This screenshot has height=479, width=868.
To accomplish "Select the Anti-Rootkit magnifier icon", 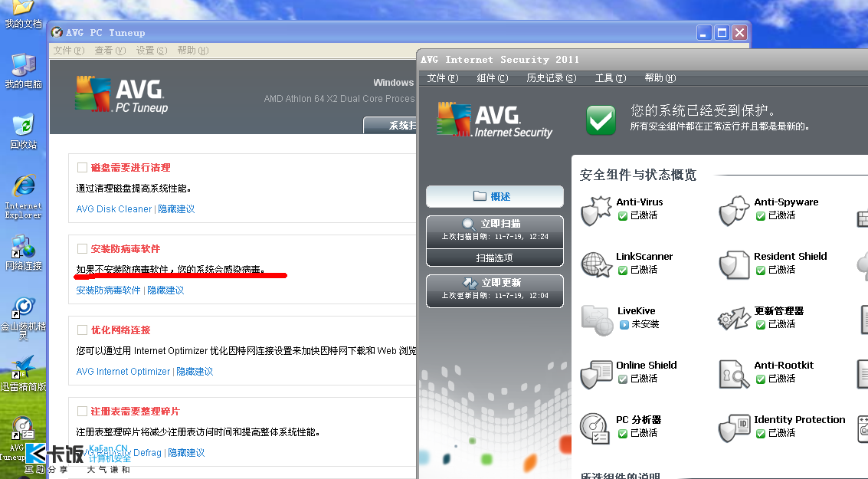I will click(734, 374).
